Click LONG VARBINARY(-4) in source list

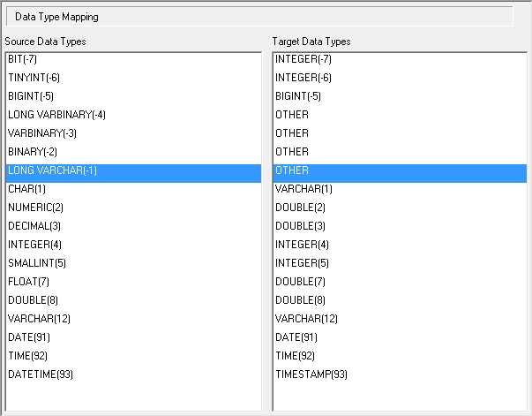click(x=56, y=115)
